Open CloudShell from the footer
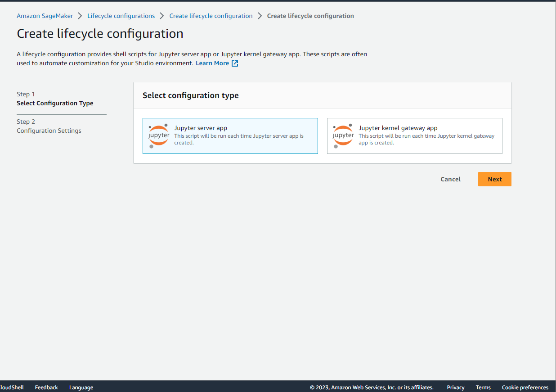The height and width of the screenshot is (392, 556). coord(12,387)
